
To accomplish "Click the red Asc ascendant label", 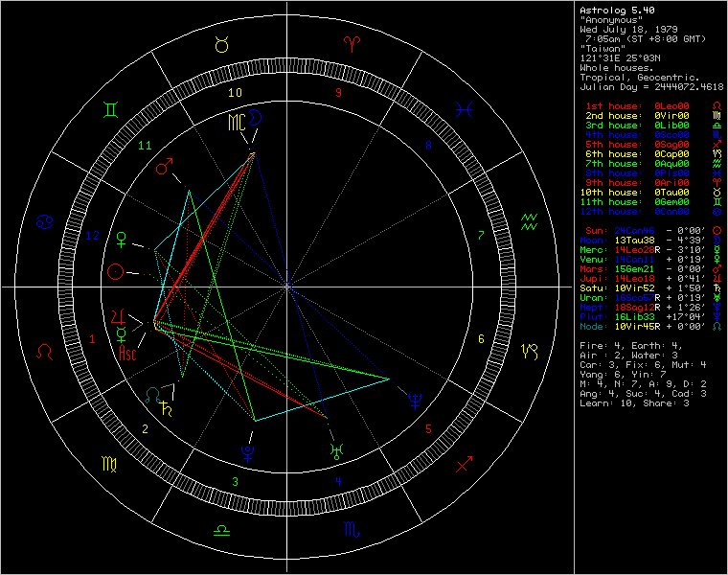I will click(127, 353).
